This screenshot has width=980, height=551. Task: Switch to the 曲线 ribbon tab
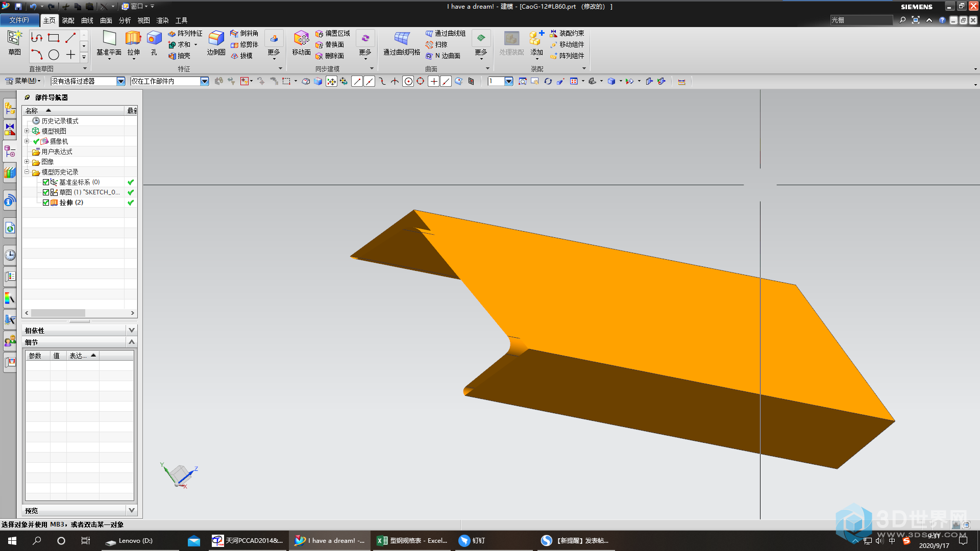(87, 20)
